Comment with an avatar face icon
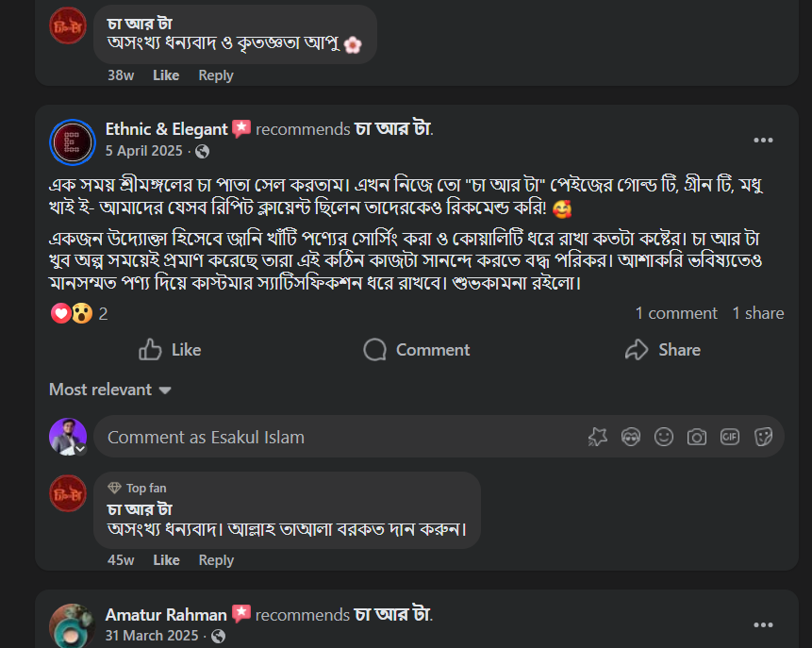Screen dimensions: 812x648 [631, 437]
